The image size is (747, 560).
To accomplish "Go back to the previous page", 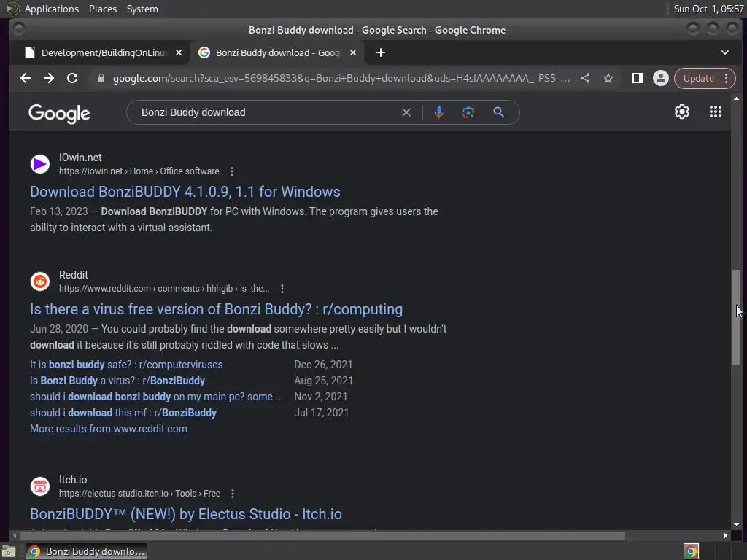I will click(x=26, y=78).
